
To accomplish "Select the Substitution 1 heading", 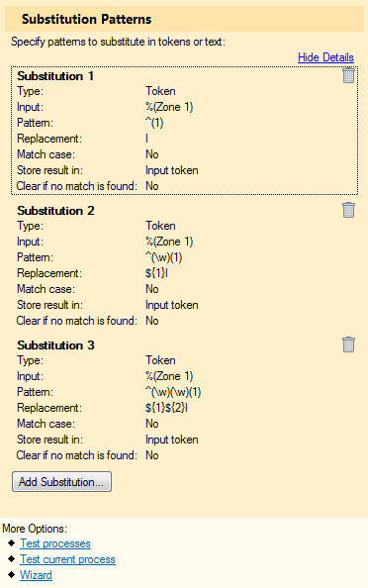I will click(x=55, y=76).
